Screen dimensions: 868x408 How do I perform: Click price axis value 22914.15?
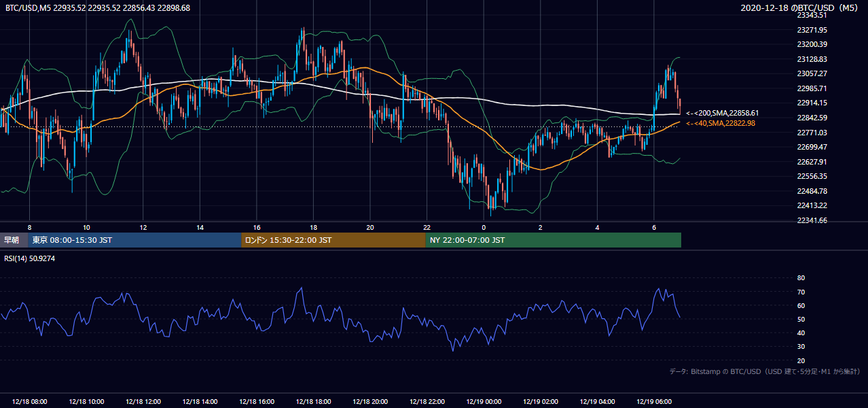[812, 103]
